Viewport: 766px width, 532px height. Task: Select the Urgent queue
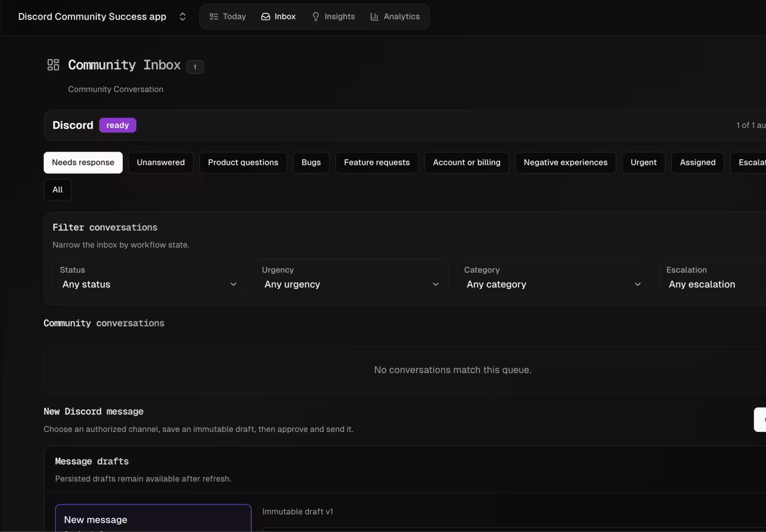[x=644, y=163]
